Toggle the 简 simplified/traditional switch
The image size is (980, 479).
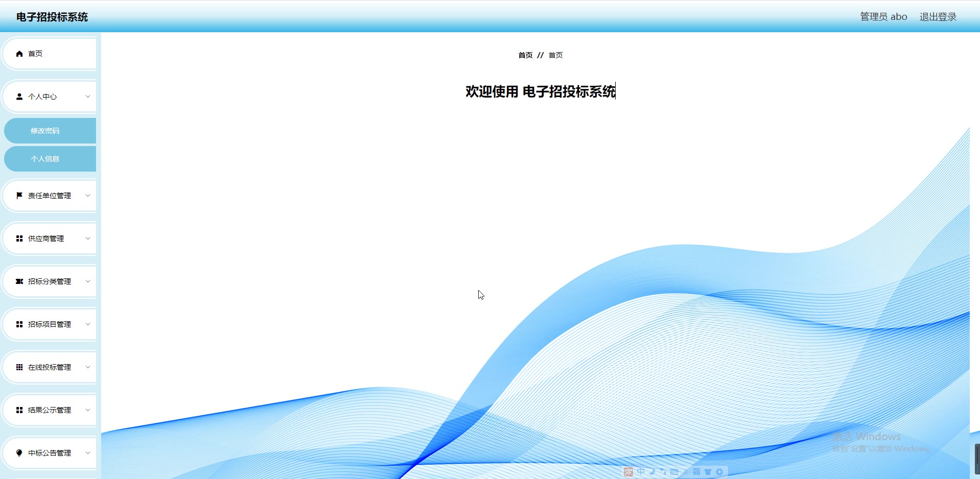(x=696, y=472)
